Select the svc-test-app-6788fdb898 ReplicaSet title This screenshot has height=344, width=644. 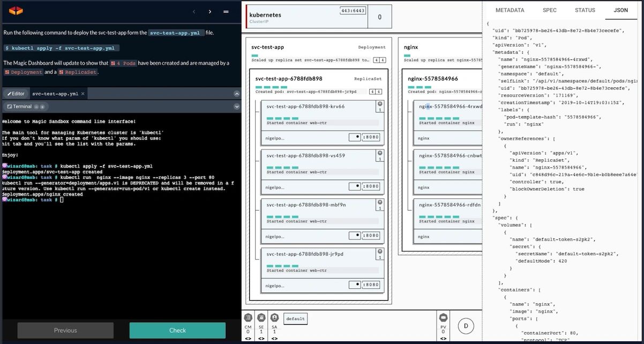point(289,79)
